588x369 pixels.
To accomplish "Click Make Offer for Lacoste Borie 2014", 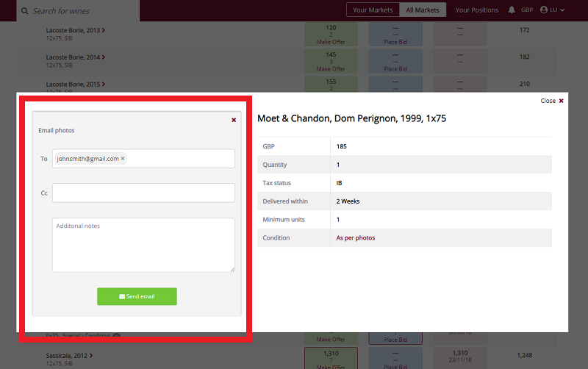I will (331, 69).
